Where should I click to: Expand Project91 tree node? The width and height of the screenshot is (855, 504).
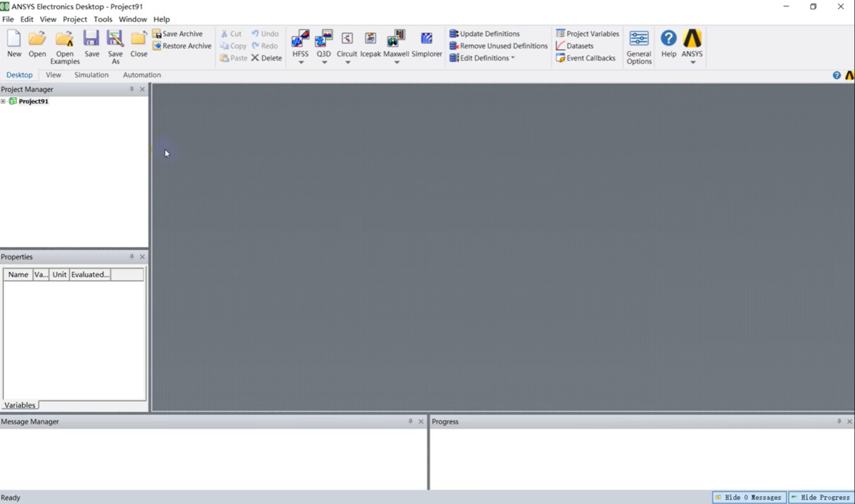coord(4,101)
